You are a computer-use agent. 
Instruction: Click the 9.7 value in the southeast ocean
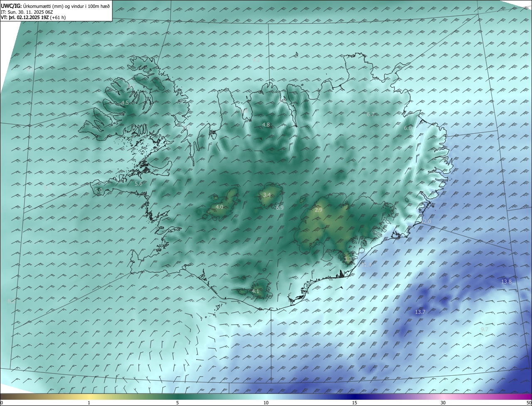point(484,329)
